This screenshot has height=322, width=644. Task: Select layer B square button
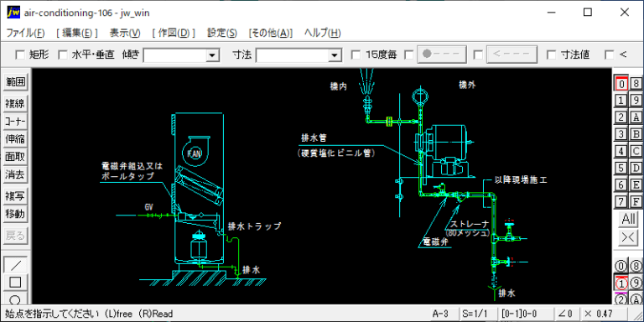pos(636,134)
